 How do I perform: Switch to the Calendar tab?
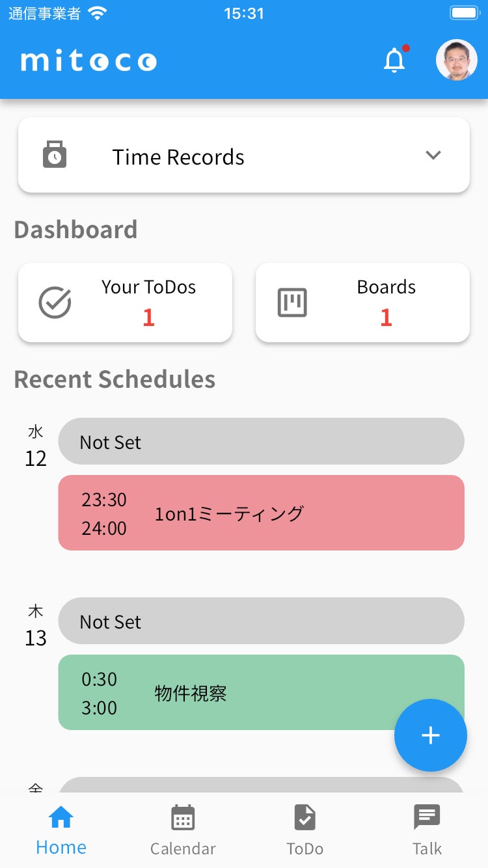click(x=183, y=830)
